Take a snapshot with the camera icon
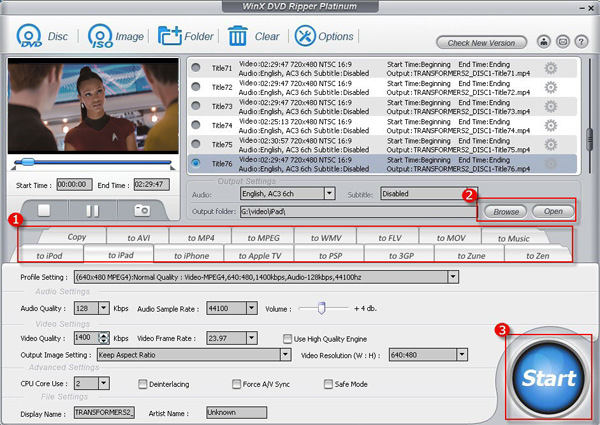600x425 pixels. click(x=142, y=210)
